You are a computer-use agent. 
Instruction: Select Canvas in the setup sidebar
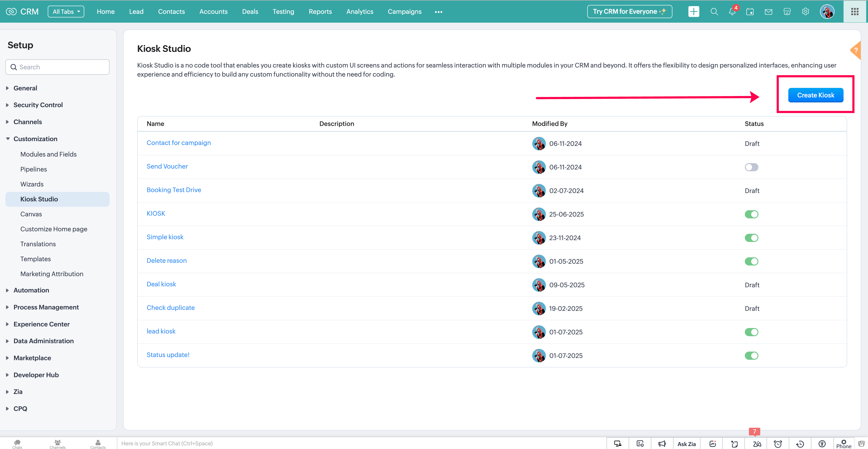[31, 214]
